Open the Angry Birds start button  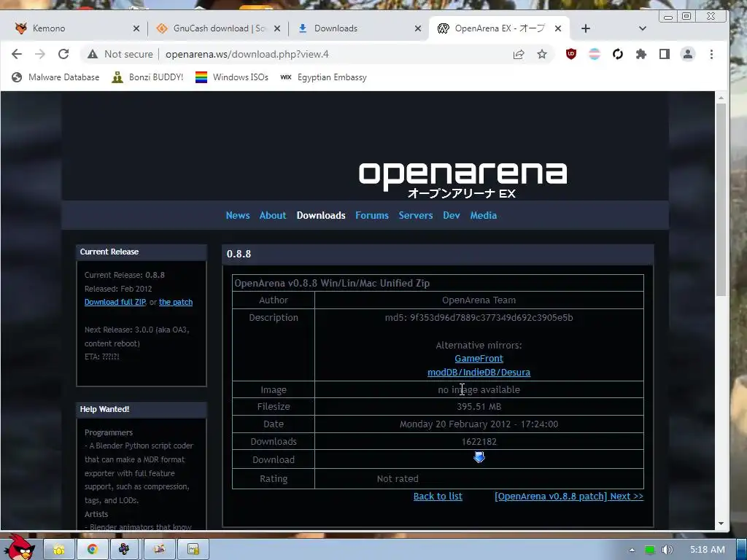(x=19, y=547)
